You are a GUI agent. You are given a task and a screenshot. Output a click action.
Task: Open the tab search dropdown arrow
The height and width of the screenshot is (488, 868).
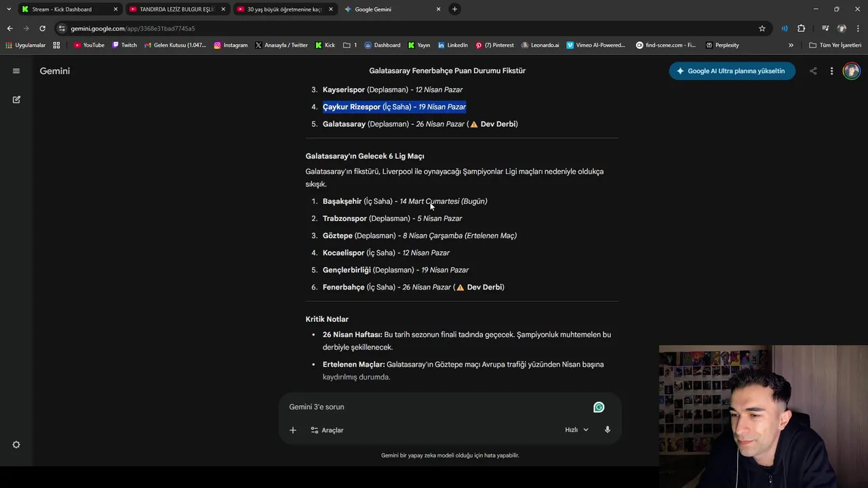coord(8,9)
